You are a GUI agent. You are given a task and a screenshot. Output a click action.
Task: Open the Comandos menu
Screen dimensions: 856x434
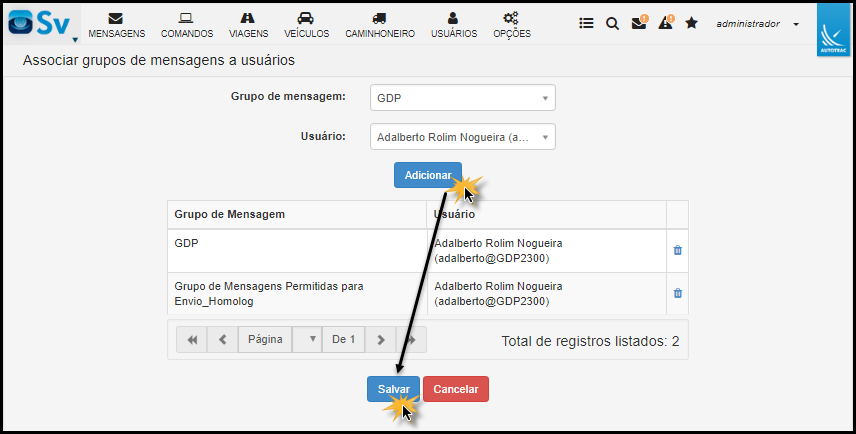[x=186, y=24]
